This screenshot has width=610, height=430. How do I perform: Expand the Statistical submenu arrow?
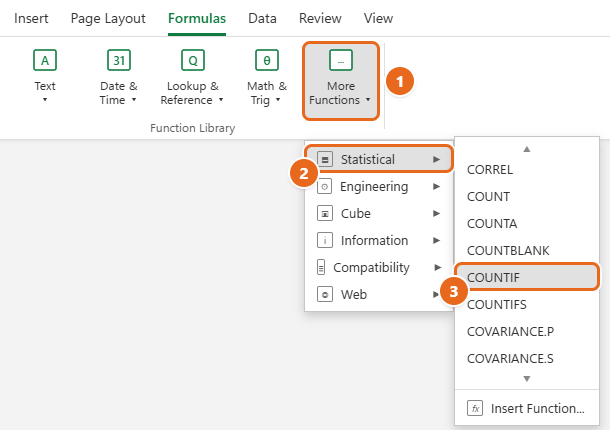(x=436, y=159)
